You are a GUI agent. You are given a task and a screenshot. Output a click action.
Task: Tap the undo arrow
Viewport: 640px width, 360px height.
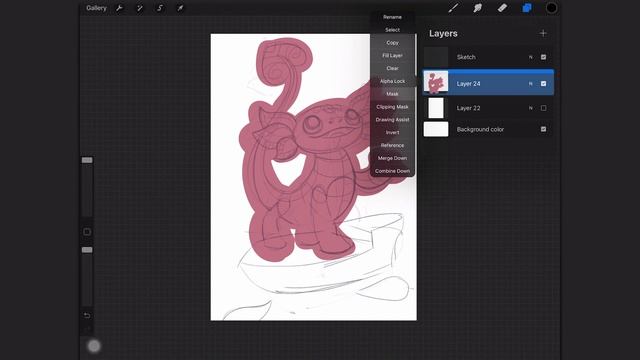87,315
